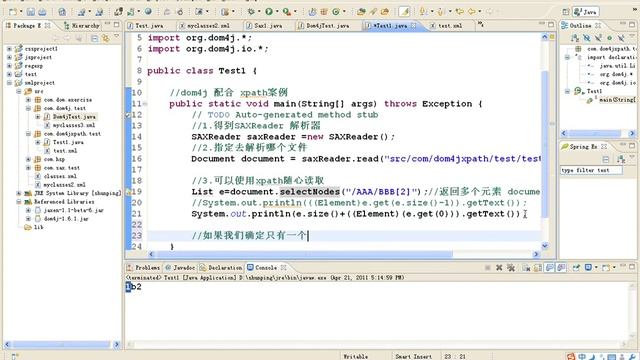The width and height of the screenshot is (640, 360).
Task: Toggle Scroll Lock in Console toolbar
Action: [x=538, y=268]
